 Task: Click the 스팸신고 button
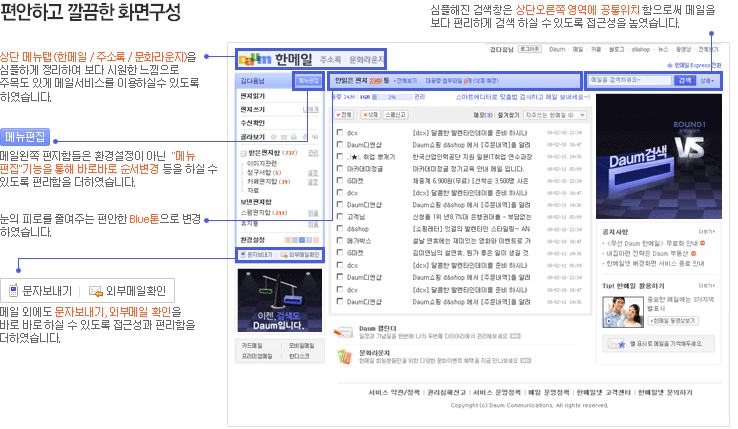[x=395, y=115]
